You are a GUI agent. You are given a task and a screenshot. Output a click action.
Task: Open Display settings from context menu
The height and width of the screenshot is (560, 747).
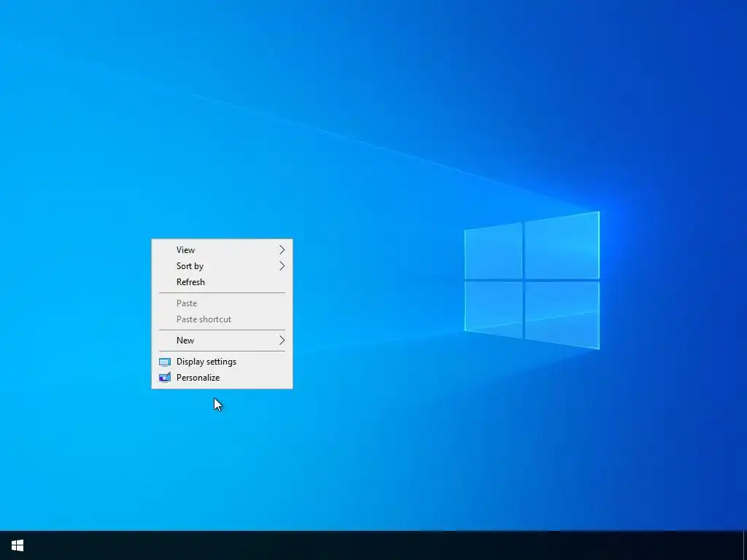(222, 362)
